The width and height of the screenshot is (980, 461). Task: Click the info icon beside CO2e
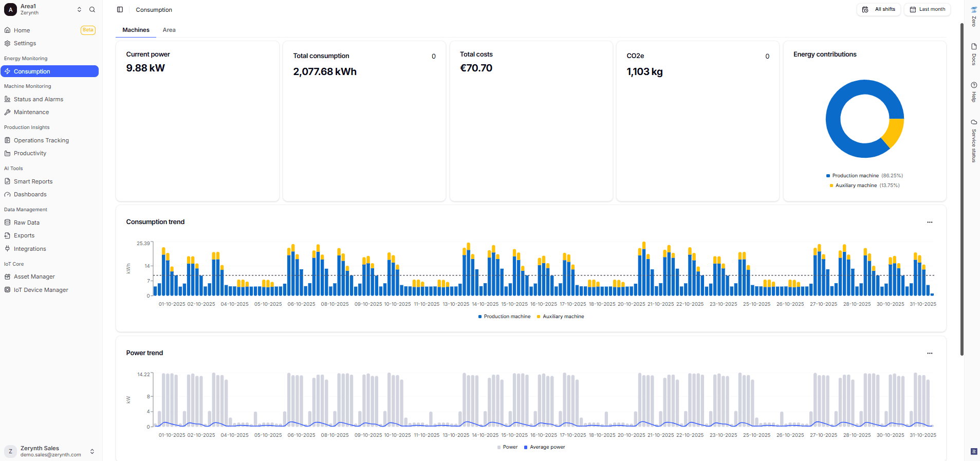(767, 57)
